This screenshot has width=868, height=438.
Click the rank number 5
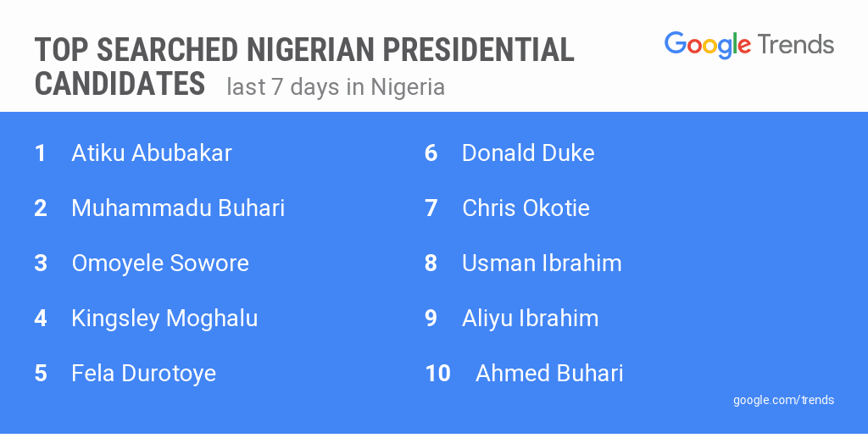pos(41,374)
